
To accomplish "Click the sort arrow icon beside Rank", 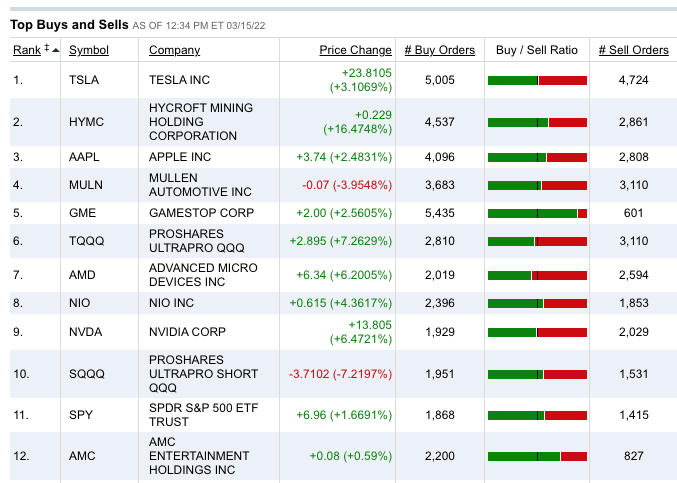I will (55, 50).
